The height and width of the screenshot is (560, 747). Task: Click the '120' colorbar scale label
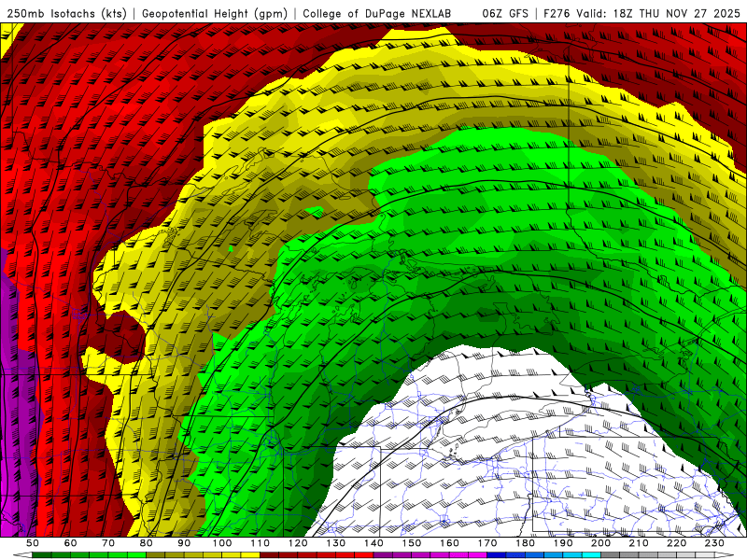click(x=298, y=543)
